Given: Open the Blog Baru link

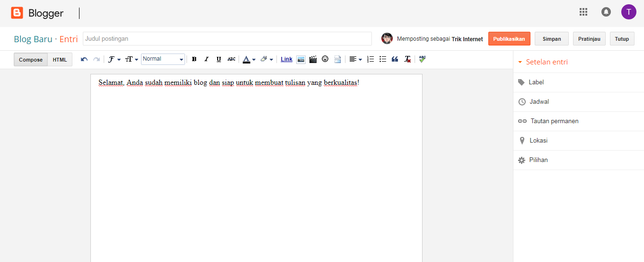Looking at the screenshot, I should [x=33, y=39].
